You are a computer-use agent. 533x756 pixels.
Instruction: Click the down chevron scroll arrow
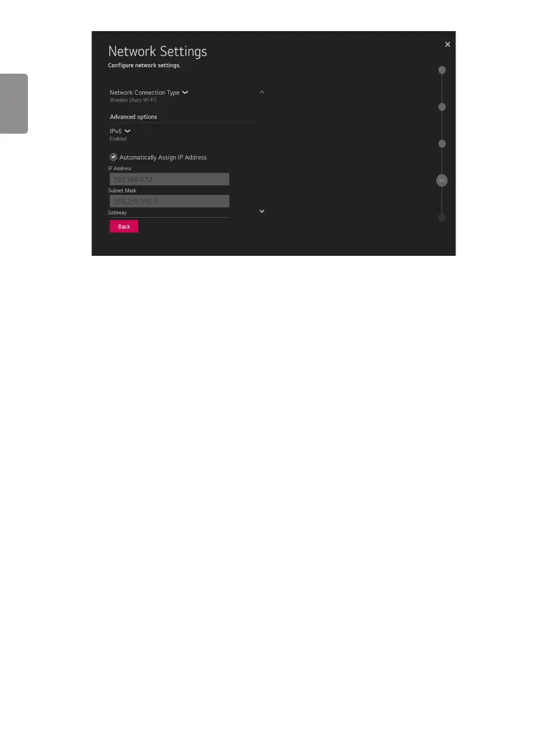pos(262,211)
